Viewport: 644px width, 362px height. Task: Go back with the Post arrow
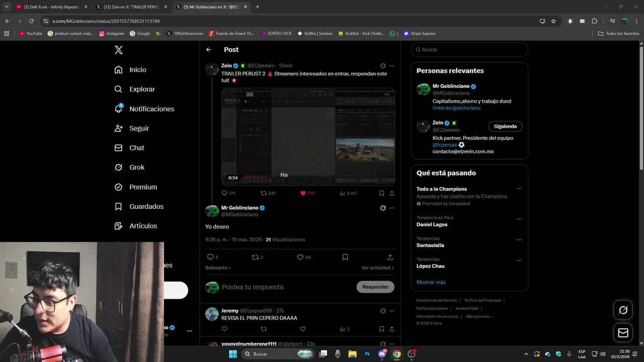[x=209, y=50]
